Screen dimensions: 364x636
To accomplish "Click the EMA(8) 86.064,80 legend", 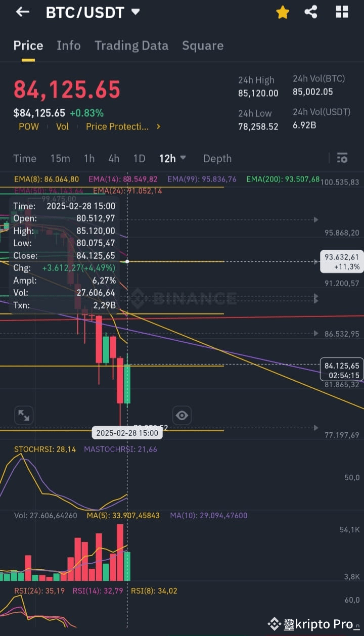I will click(47, 179).
